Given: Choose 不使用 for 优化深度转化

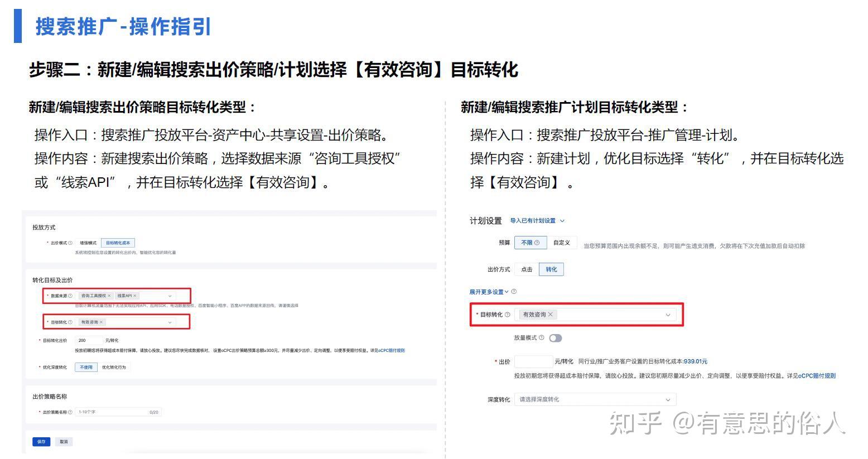Looking at the screenshot, I should click(x=86, y=368).
